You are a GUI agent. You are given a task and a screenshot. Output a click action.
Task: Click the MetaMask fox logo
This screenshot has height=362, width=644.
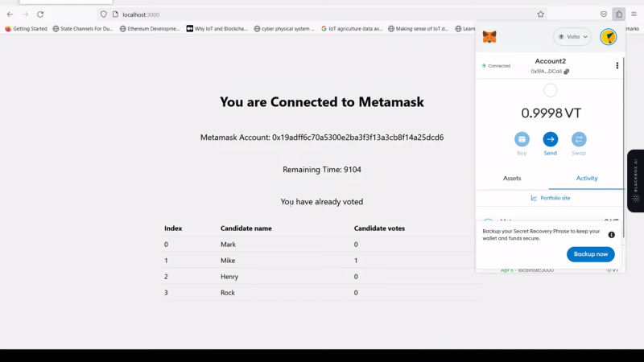tap(489, 37)
